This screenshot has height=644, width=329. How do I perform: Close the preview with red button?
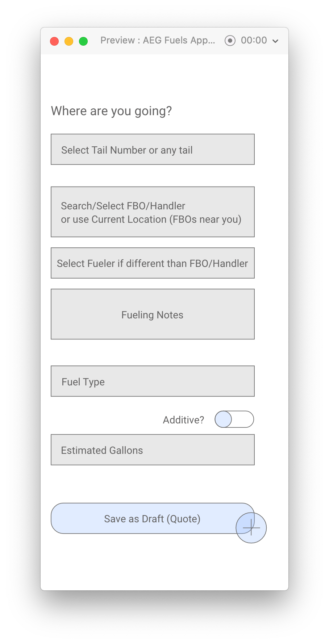tap(54, 41)
